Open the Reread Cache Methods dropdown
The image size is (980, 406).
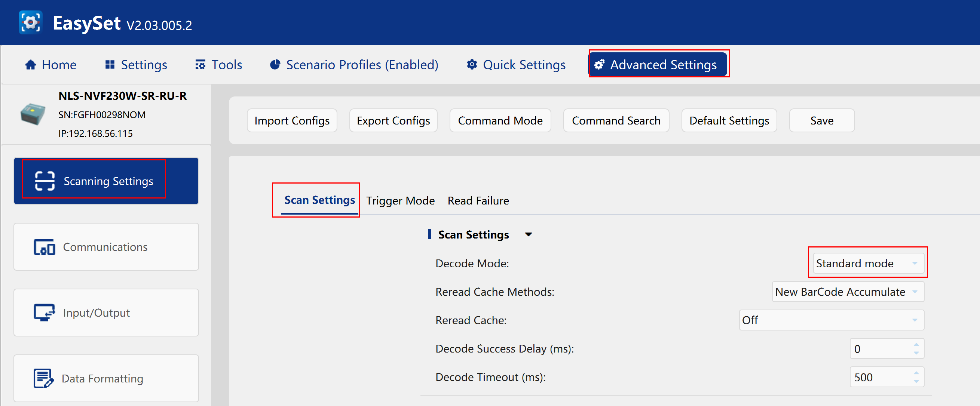(x=848, y=292)
